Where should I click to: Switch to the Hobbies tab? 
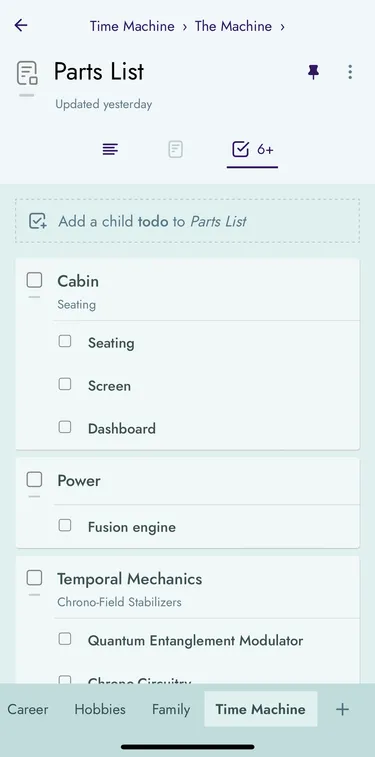(100, 709)
